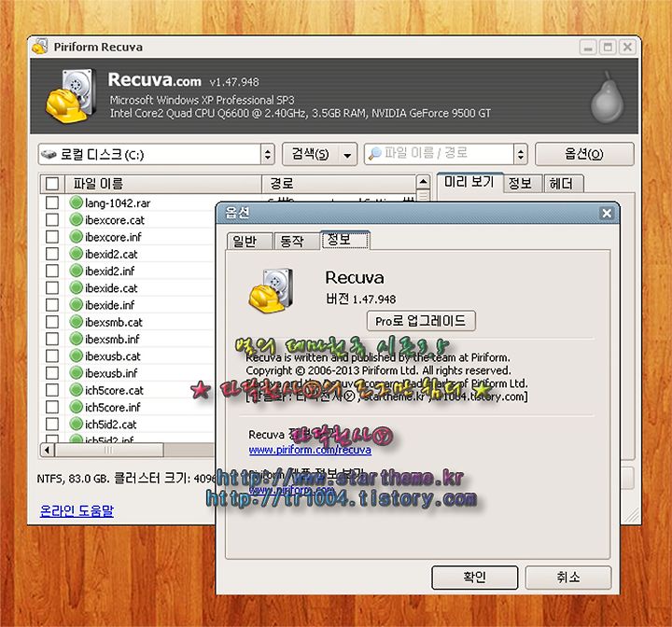Screen dimensions: 672x627
Task: Open the www.piriform.com/recuva link
Action: [x=310, y=450]
